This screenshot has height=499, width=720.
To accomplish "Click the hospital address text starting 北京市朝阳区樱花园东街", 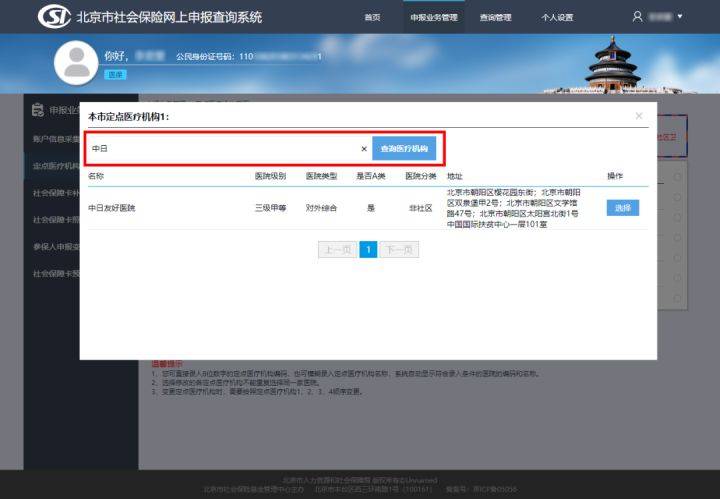I will [513, 208].
